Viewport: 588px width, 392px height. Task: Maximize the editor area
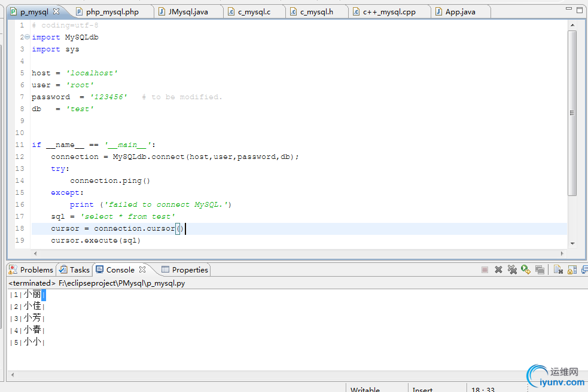click(x=580, y=10)
